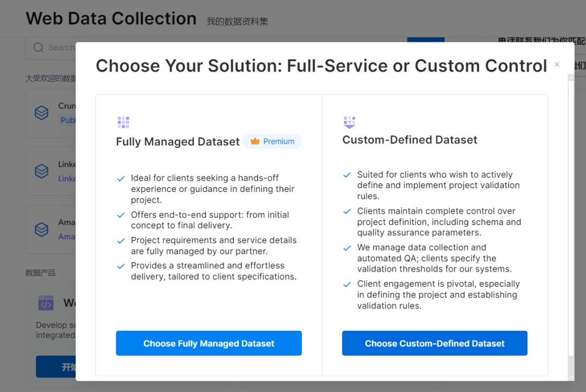Click the 数据产品 section label
This screenshot has width=586, height=392.
pos(40,273)
